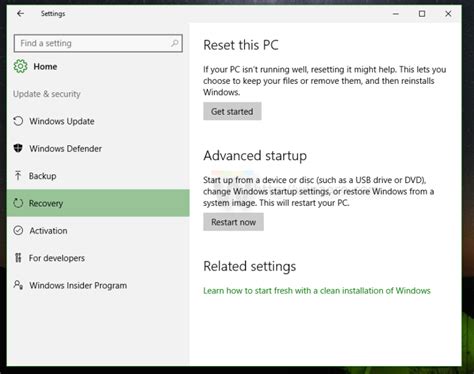Minimize the Settings window
The image size is (474, 374).
coord(396,14)
